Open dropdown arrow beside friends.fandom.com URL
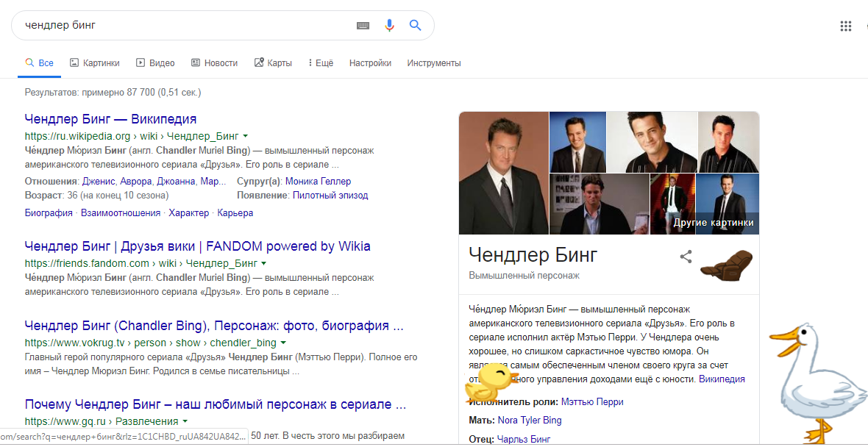 tap(263, 263)
